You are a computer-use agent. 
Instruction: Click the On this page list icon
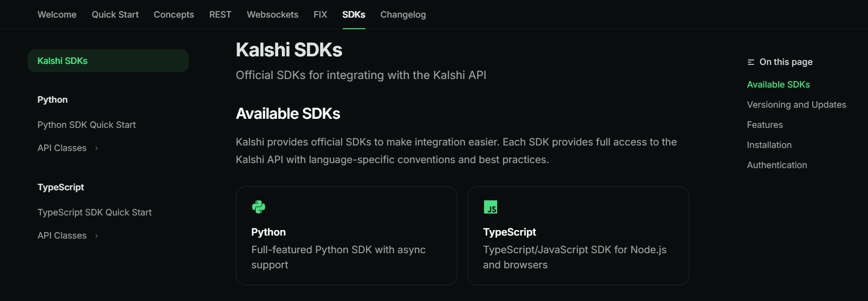[x=751, y=62]
